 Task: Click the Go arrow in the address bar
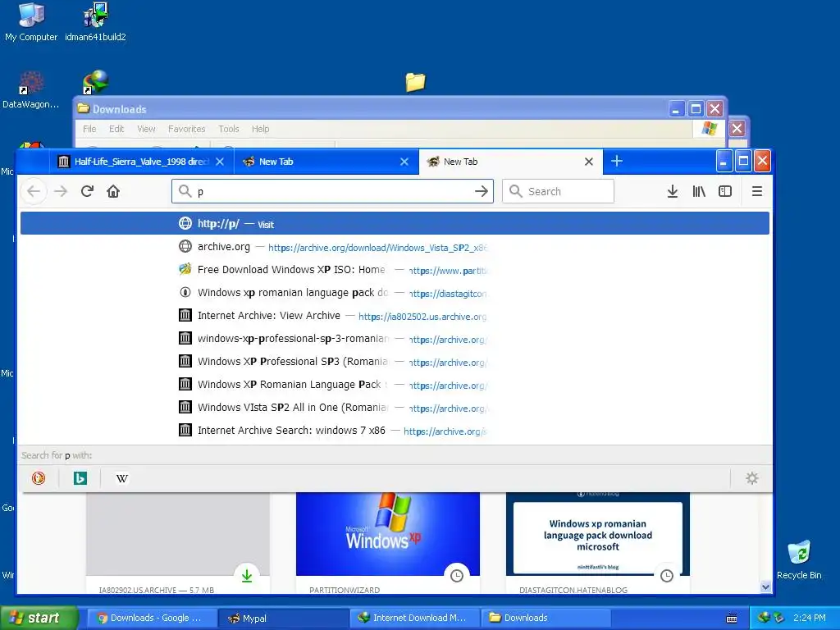(481, 191)
